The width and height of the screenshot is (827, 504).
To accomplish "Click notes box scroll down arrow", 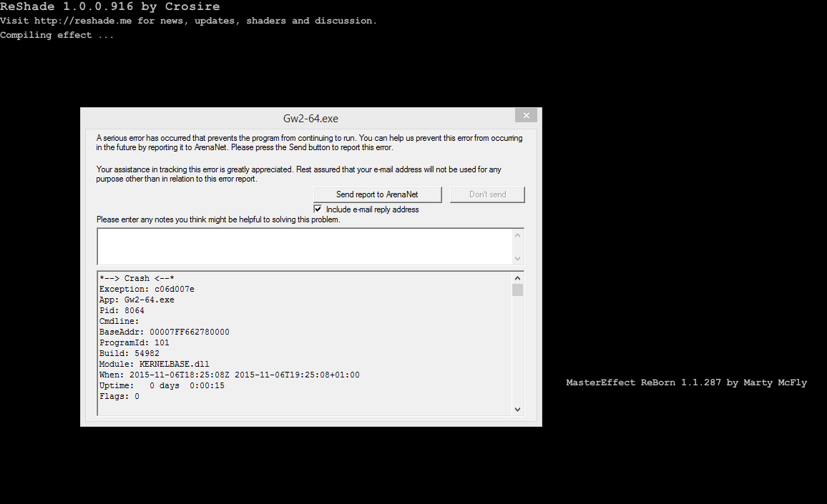I will pos(517,258).
